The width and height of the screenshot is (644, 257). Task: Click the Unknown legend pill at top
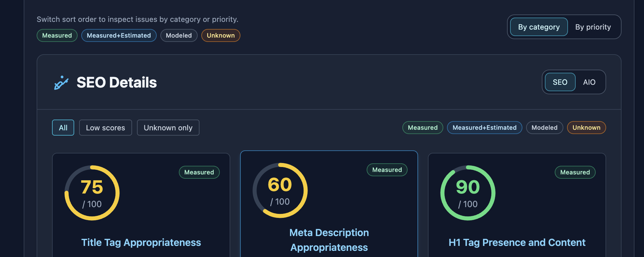click(220, 35)
